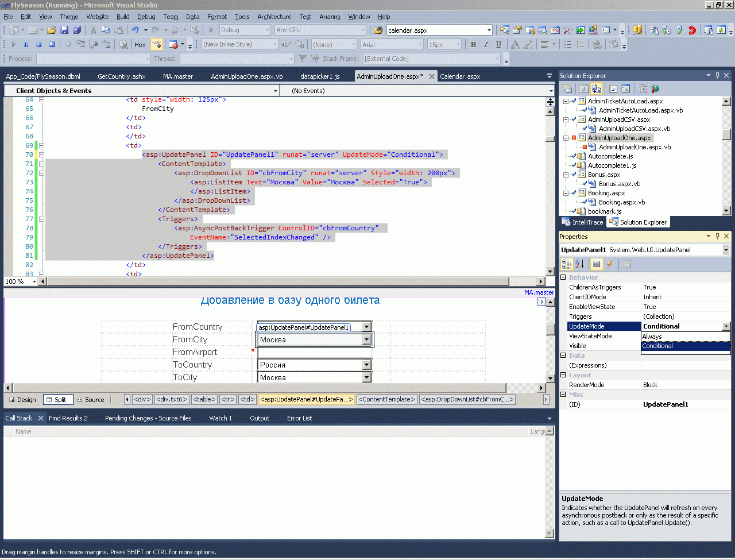This screenshot has width=735, height=560.
Task: Open the Client Objects & Events dropdown
Action: (141, 91)
